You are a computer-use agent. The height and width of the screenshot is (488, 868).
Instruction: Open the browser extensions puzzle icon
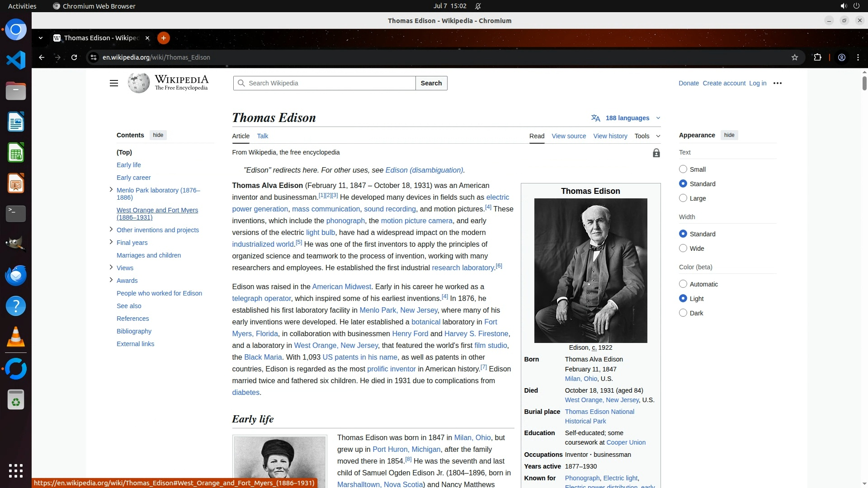pos(817,57)
